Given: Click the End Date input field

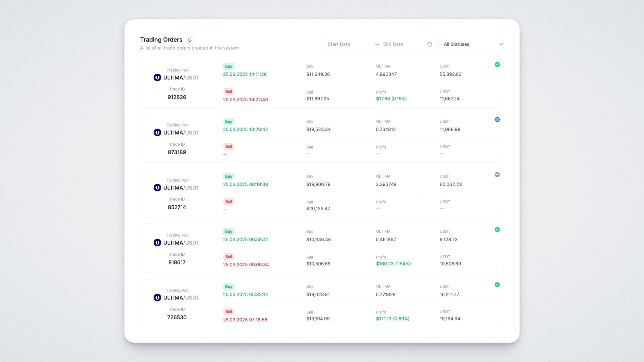Looking at the screenshot, I should (x=403, y=44).
